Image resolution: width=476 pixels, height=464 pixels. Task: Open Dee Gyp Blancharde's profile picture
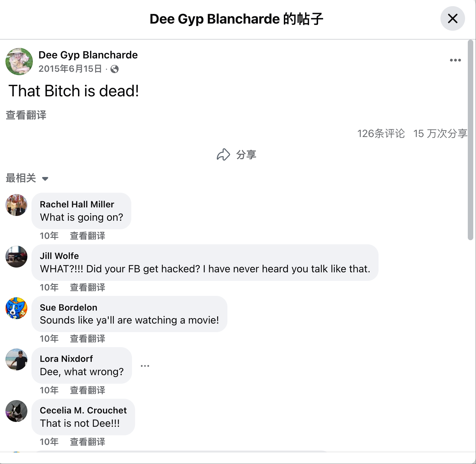tap(19, 62)
